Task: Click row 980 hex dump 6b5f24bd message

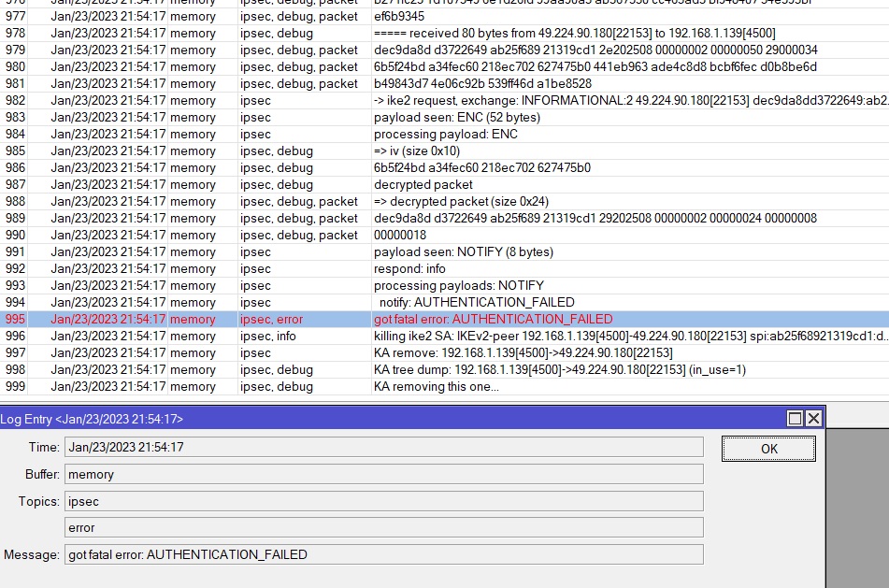Action: 595,67
